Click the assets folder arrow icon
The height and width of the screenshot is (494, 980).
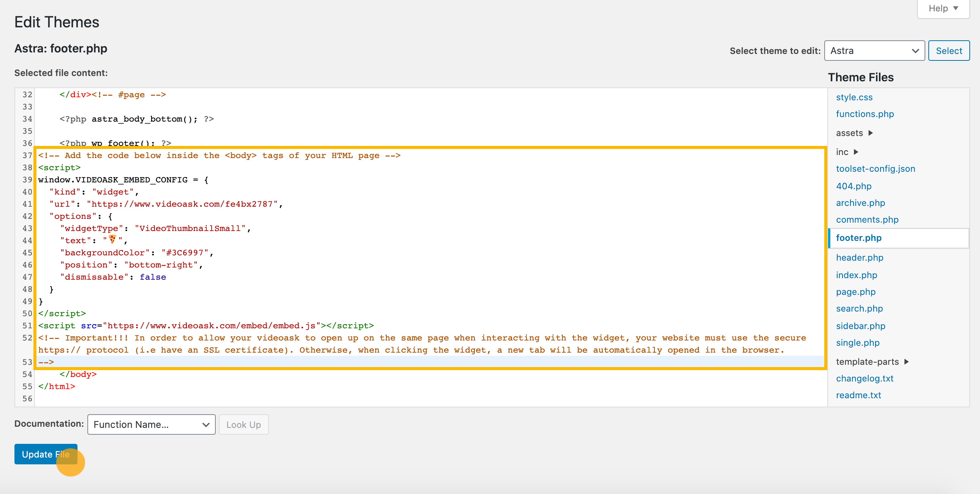point(871,133)
